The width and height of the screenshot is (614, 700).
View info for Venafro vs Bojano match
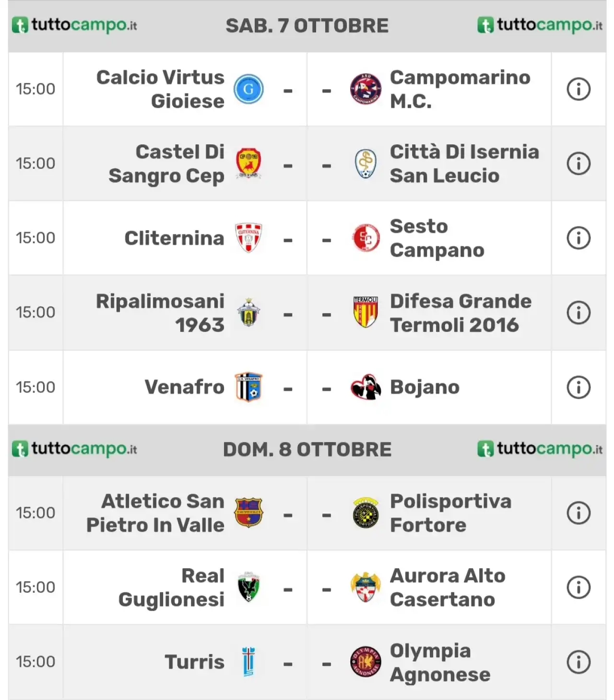[579, 387]
